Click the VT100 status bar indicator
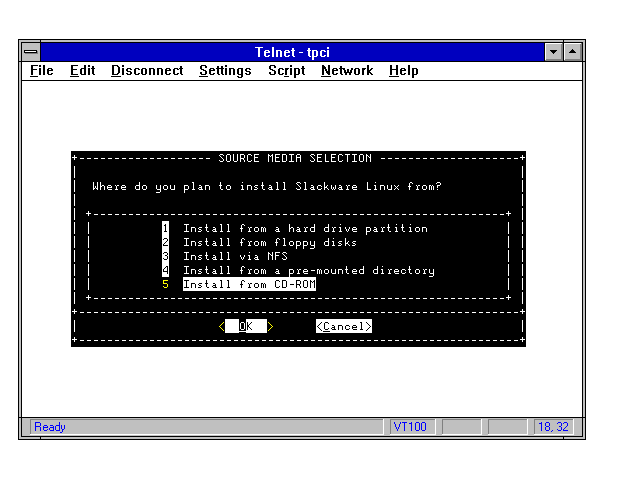640x480 pixels. pos(410,427)
